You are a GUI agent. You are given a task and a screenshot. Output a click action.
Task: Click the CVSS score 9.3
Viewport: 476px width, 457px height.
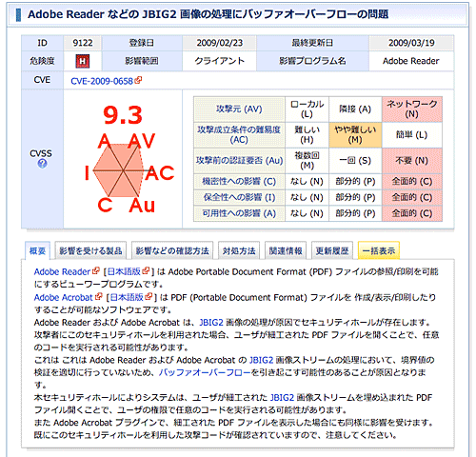(123, 115)
